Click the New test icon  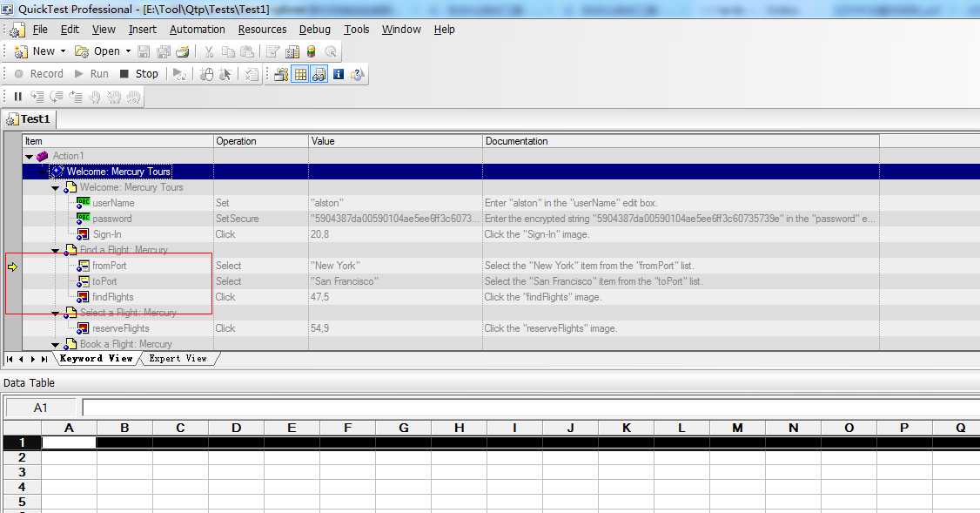click(x=21, y=51)
